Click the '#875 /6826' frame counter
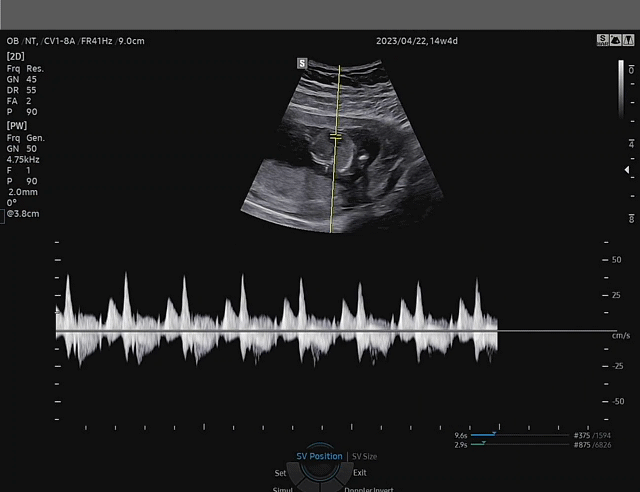The width and height of the screenshot is (640, 492). [x=592, y=445]
